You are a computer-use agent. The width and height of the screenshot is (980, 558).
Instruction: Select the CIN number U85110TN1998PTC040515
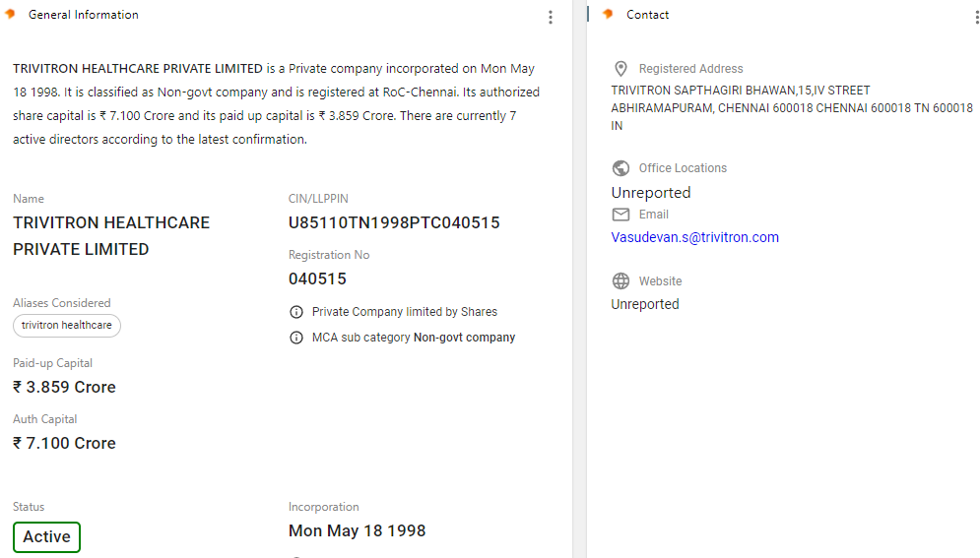pos(394,222)
